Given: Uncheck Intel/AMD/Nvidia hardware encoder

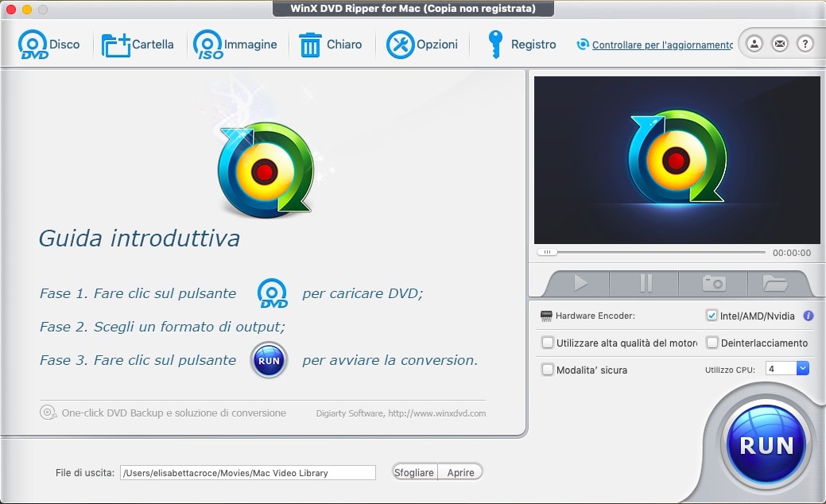Looking at the screenshot, I should 712,316.
